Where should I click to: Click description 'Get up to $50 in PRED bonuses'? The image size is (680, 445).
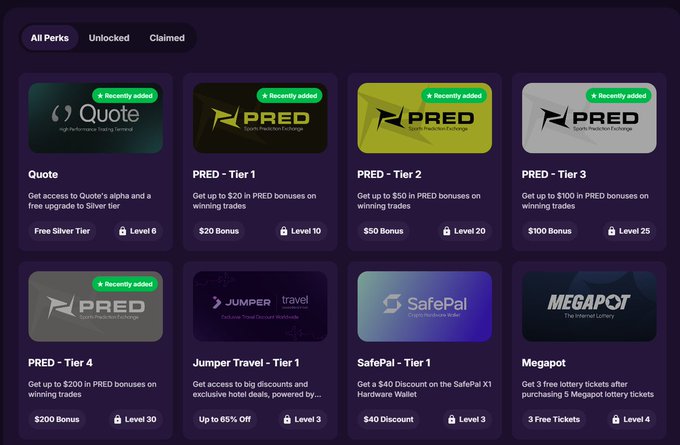pos(419,200)
